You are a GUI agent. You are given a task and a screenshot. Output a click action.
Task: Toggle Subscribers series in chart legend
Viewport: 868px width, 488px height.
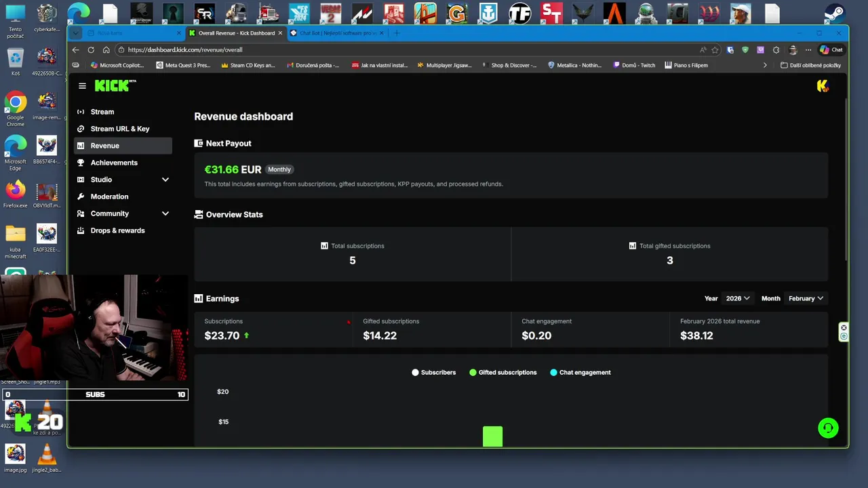click(x=434, y=372)
